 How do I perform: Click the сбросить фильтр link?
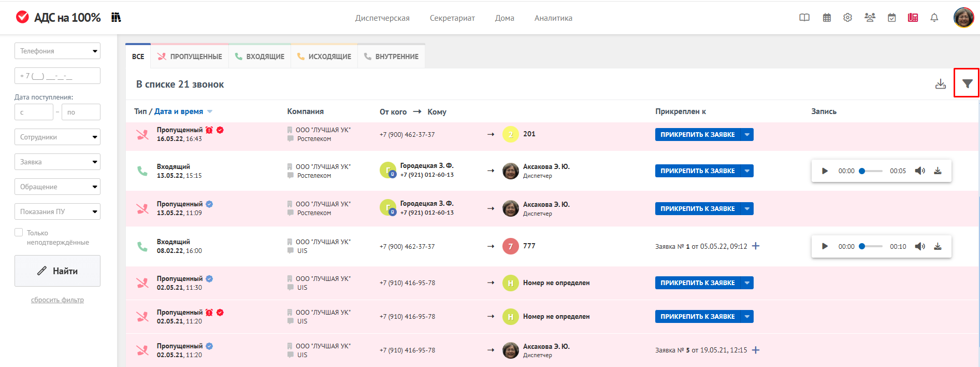tap(57, 300)
